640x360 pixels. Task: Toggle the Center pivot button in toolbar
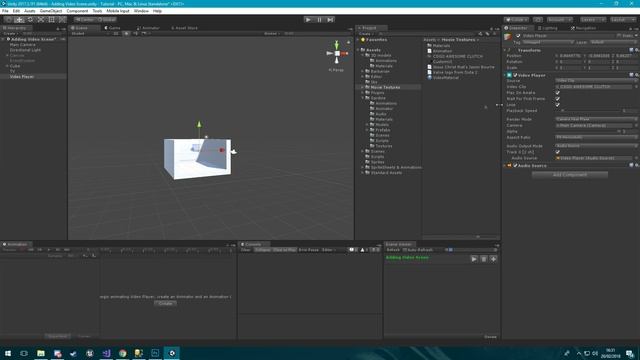point(85,20)
